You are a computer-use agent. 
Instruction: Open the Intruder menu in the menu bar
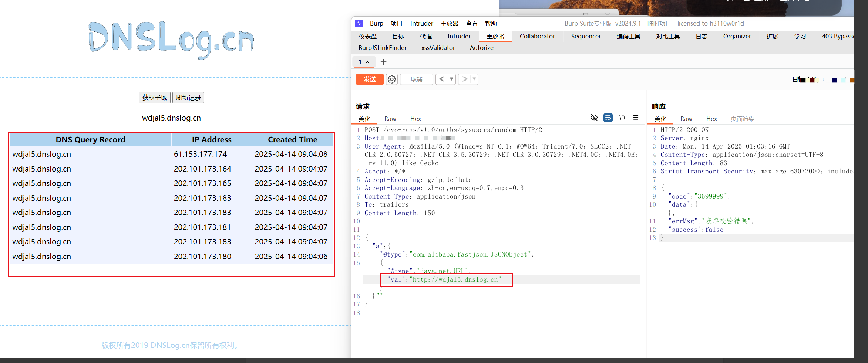(x=421, y=23)
